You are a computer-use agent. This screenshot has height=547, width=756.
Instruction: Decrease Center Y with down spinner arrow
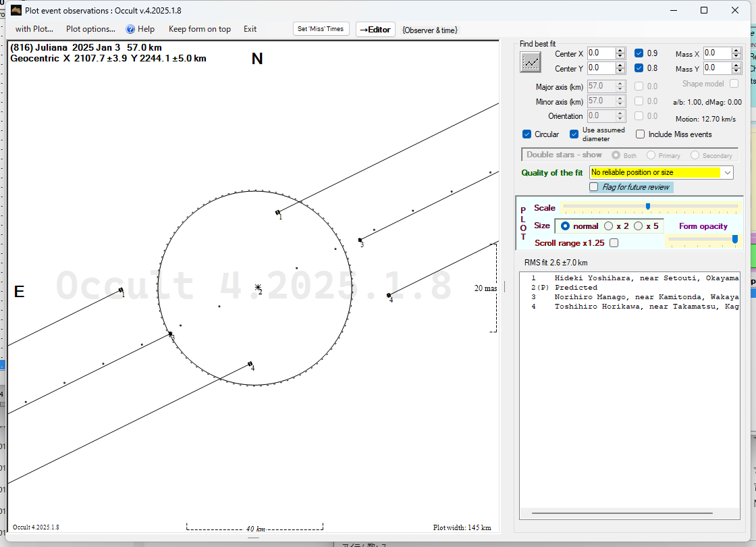620,72
